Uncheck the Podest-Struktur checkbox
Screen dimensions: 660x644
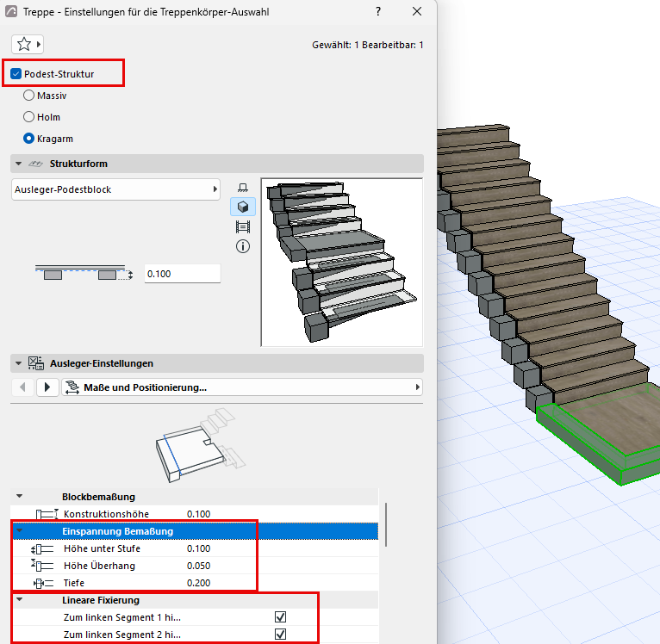pyautogui.click(x=16, y=74)
